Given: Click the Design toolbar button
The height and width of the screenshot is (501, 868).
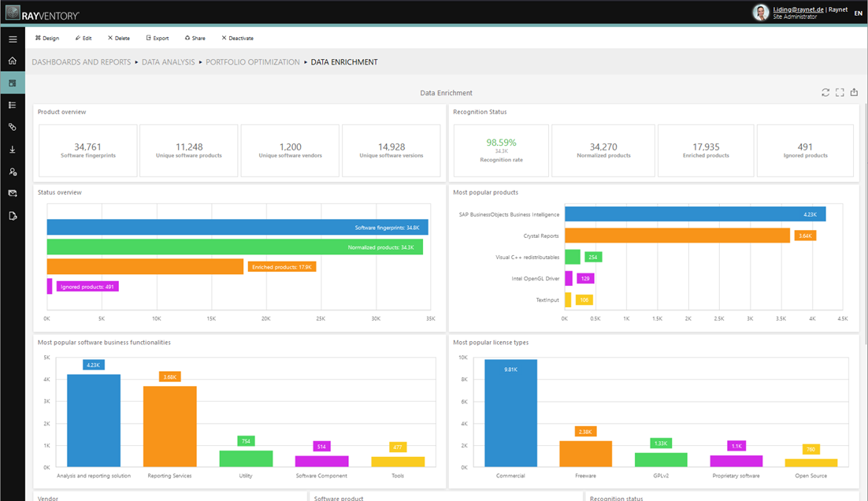Looking at the screenshot, I should 47,38.
